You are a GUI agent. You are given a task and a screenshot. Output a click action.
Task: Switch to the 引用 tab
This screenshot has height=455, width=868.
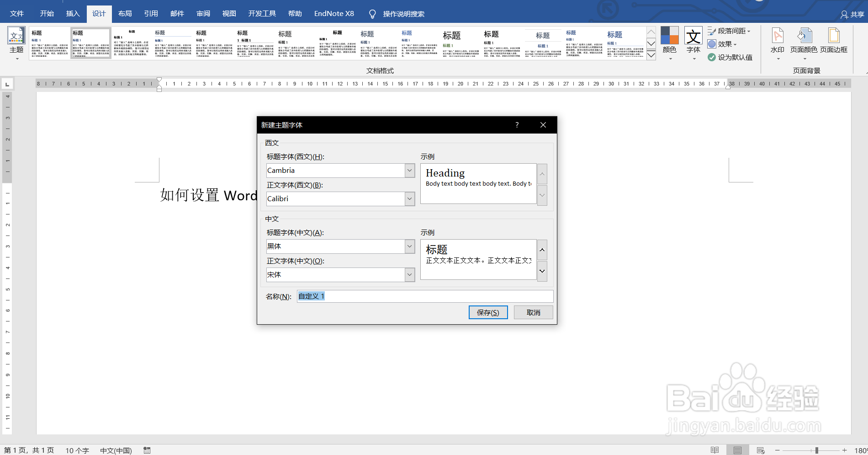[x=151, y=14]
